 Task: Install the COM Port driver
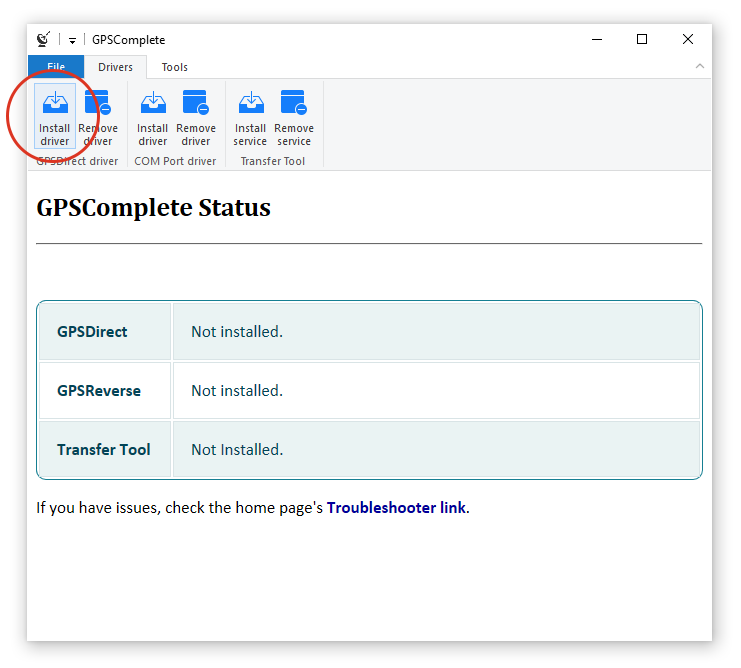(x=153, y=116)
